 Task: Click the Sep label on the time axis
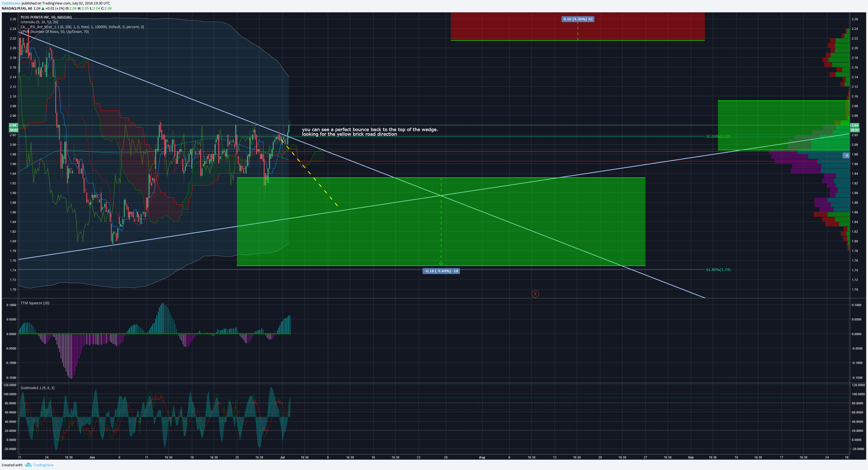[691, 458]
